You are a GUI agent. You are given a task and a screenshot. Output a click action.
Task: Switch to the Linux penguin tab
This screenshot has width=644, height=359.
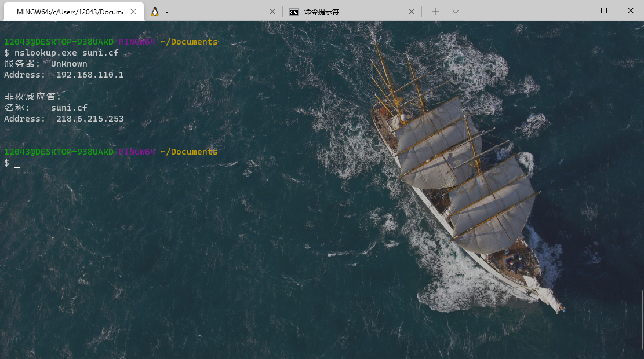coord(213,12)
